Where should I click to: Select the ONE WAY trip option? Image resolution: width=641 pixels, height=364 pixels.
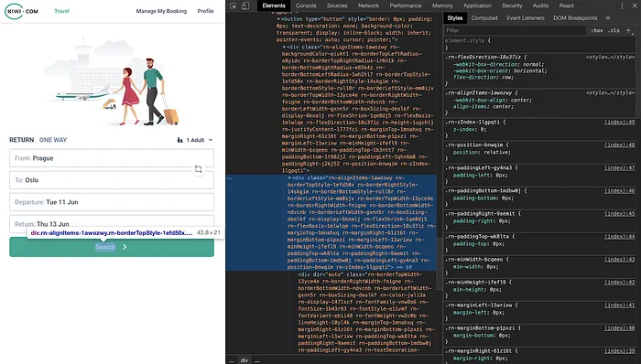[53, 140]
